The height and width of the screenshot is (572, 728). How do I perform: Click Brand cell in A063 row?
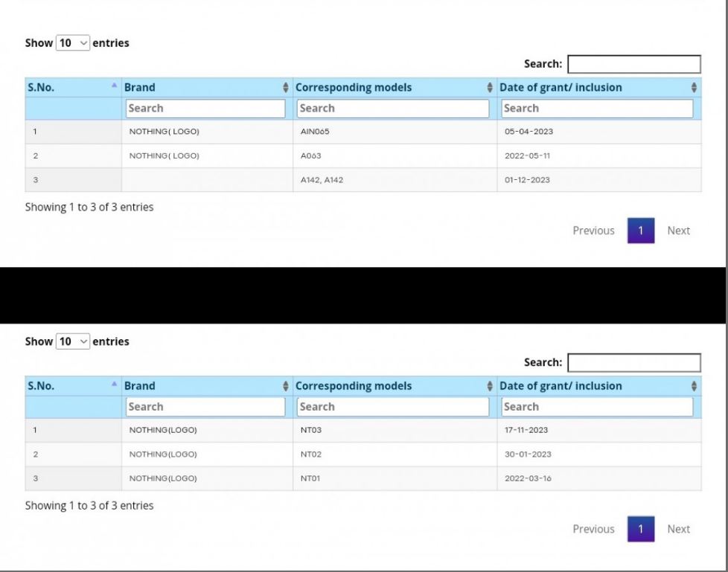[207, 156]
